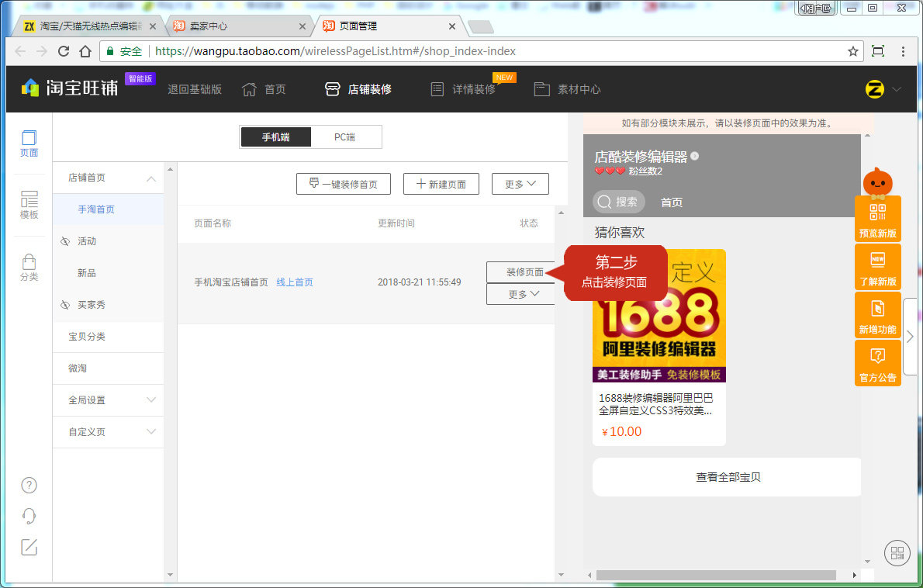This screenshot has height=588, width=923.
Task: Click the browser address bar
Action: coord(482,51)
